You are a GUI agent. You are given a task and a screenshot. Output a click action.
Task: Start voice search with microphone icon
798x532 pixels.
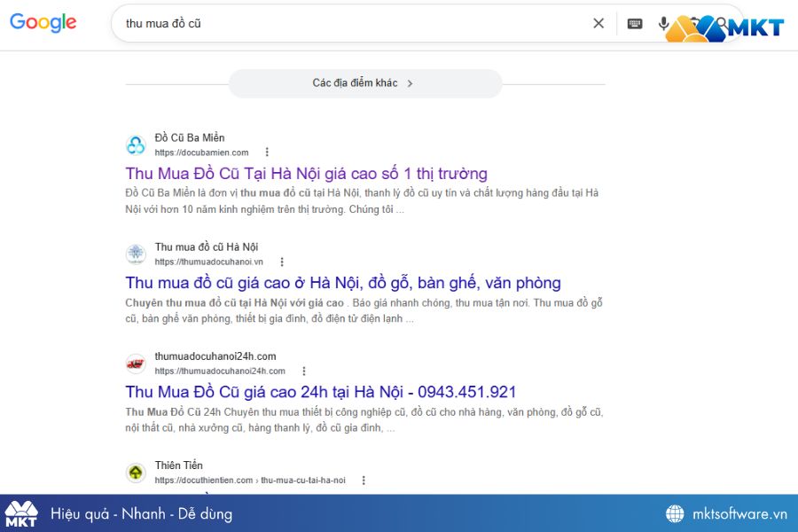point(663,23)
